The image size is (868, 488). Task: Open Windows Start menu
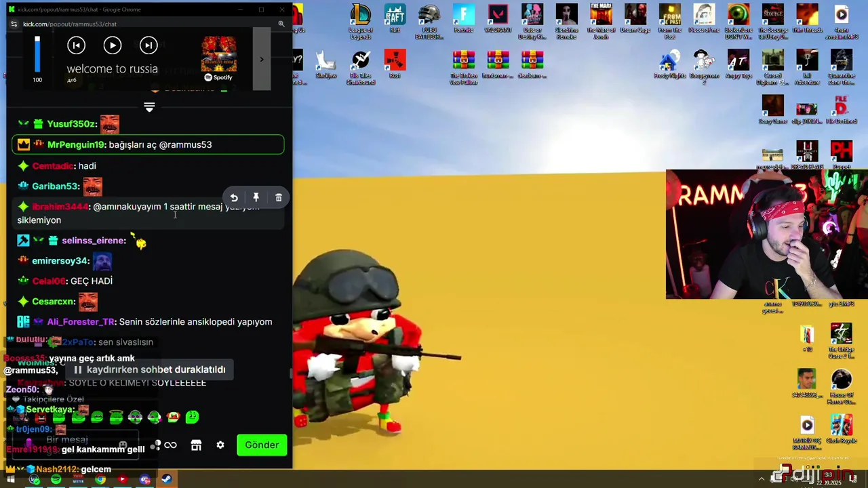[11, 480]
